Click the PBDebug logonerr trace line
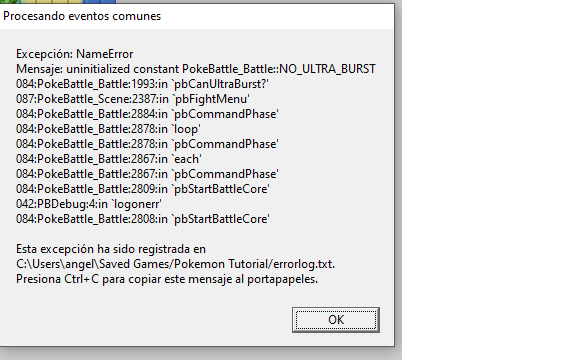The height and width of the screenshot is (360, 563). coord(89,204)
